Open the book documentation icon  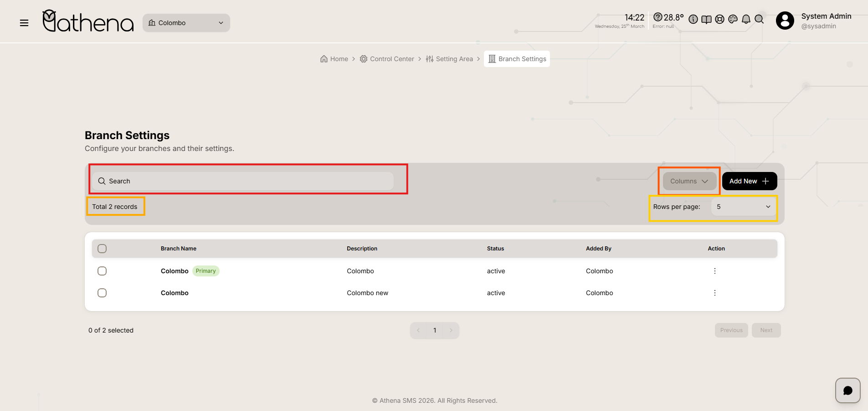(x=706, y=19)
